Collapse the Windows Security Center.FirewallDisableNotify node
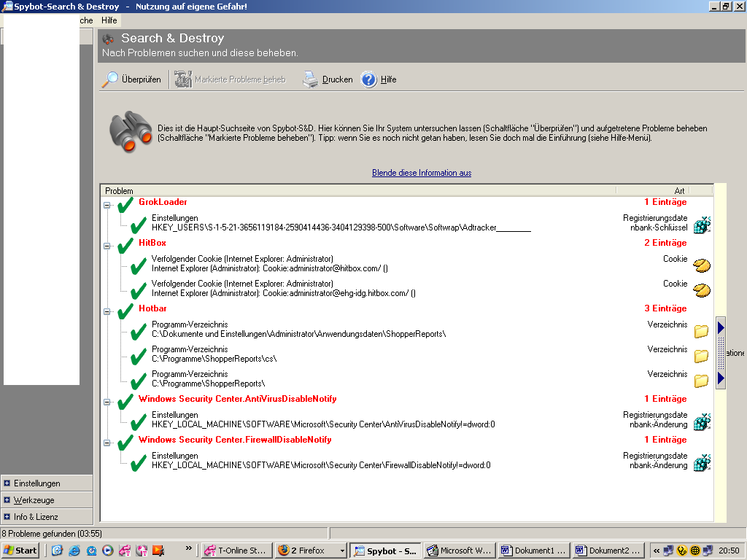The image size is (747, 560). (107, 443)
